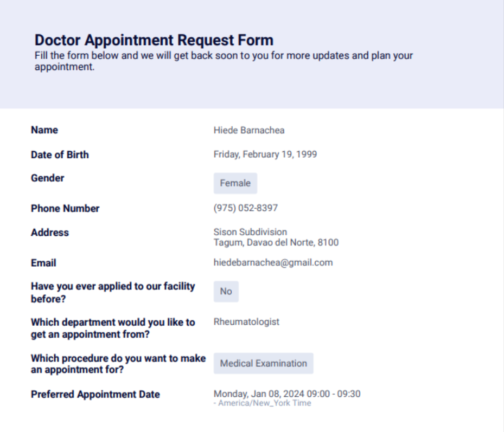Image resolution: width=504 pixels, height=432 pixels.
Task: Click the Doctor Appointment Request Form title
Action: (x=154, y=40)
